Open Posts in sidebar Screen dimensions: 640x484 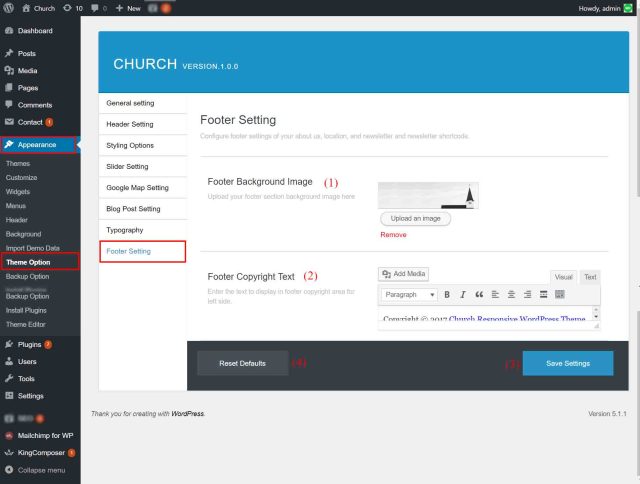[x=40, y=53]
